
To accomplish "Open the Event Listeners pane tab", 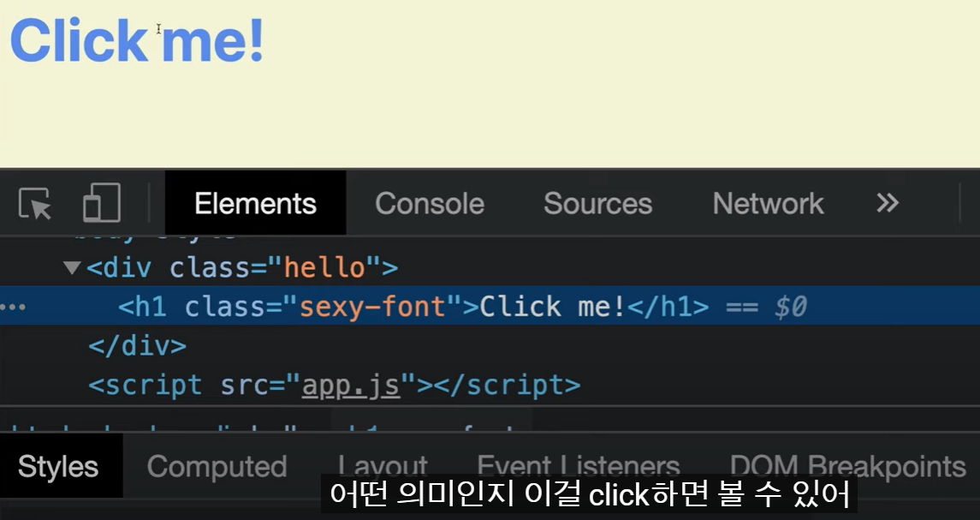I will (x=578, y=467).
